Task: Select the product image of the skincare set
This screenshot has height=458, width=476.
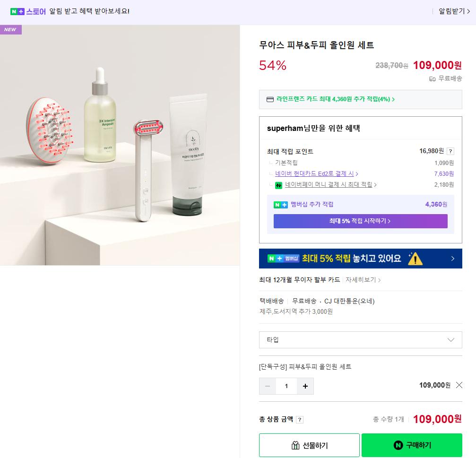Action: pos(120,145)
